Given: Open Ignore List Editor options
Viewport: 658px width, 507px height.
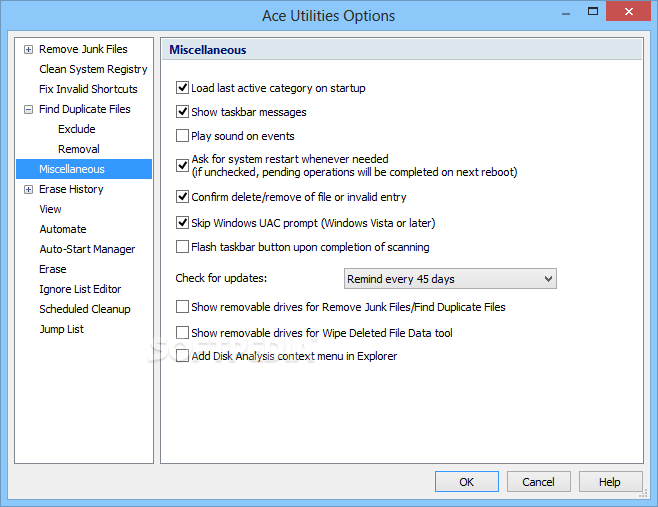Looking at the screenshot, I should pyautogui.click(x=80, y=289).
